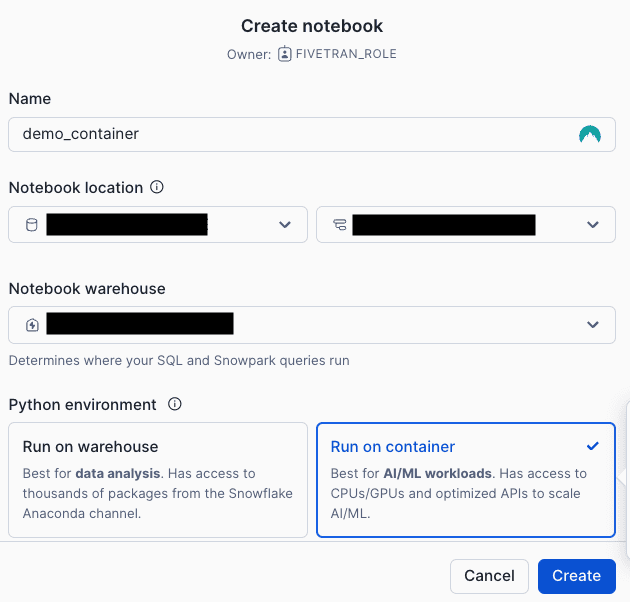Click the checkmark on Run on container
The width and height of the screenshot is (630, 602).
click(593, 446)
